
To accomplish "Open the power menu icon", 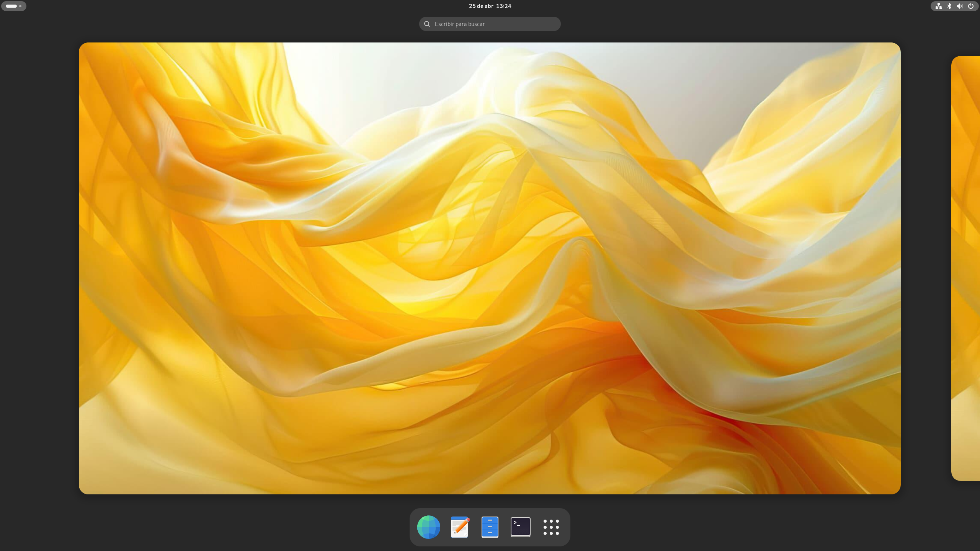I will pyautogui.click(x=970, y=6).
